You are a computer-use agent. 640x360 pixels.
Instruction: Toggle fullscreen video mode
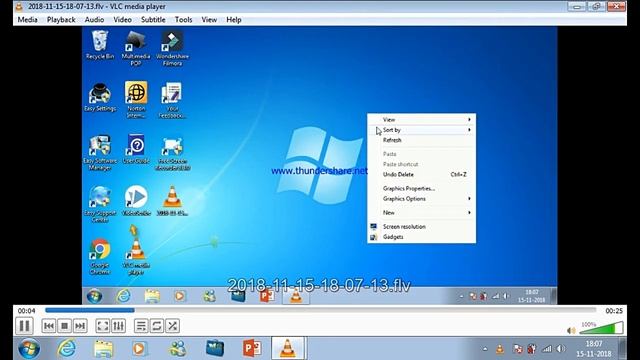tap(102, 326)
